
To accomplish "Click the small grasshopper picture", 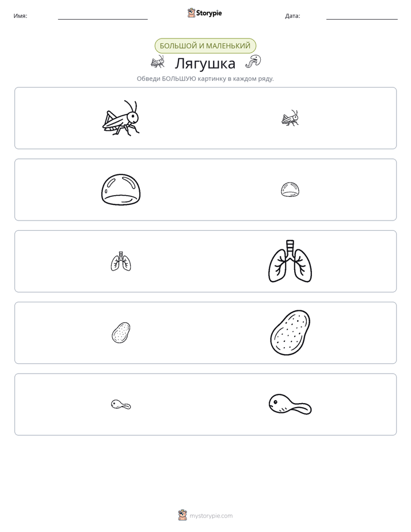I will [290, 118].
